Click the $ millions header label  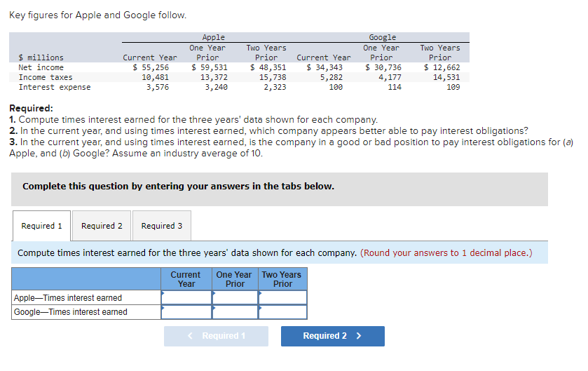click(41, 58)
